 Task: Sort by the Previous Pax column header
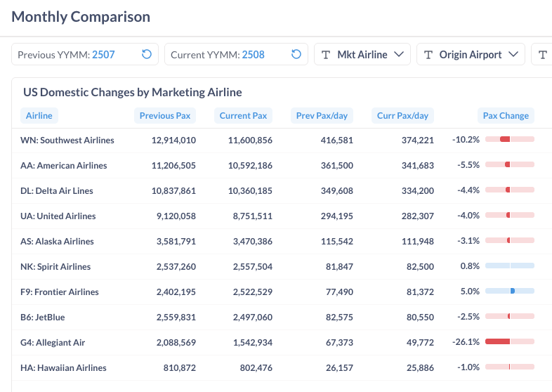165,115
